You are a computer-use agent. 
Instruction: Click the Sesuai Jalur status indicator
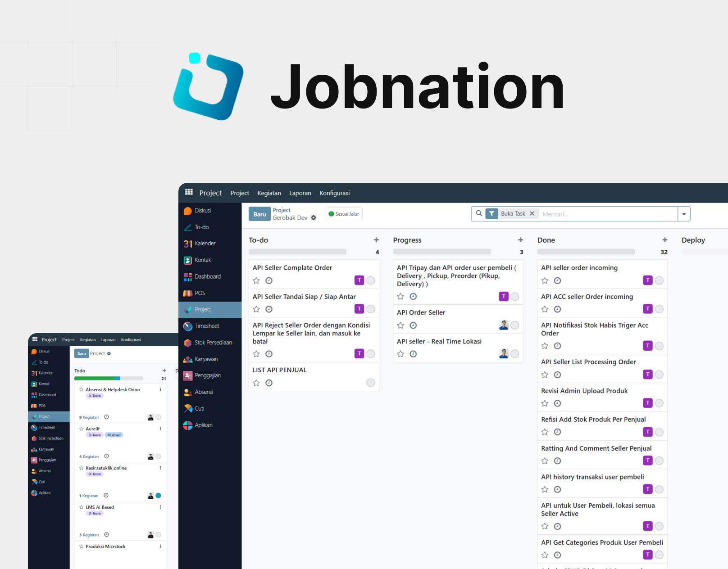pyautogui.click(x=343, y=213)
